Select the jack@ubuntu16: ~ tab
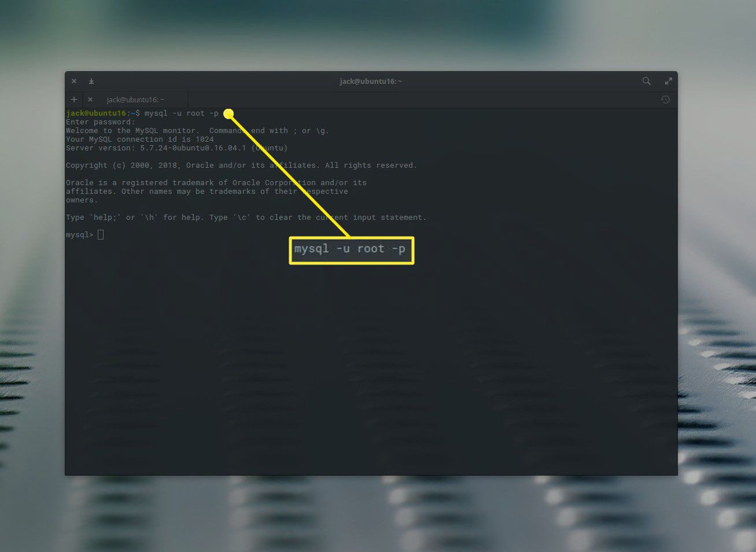This screenshot has width=756, height=552. [135, 100]
